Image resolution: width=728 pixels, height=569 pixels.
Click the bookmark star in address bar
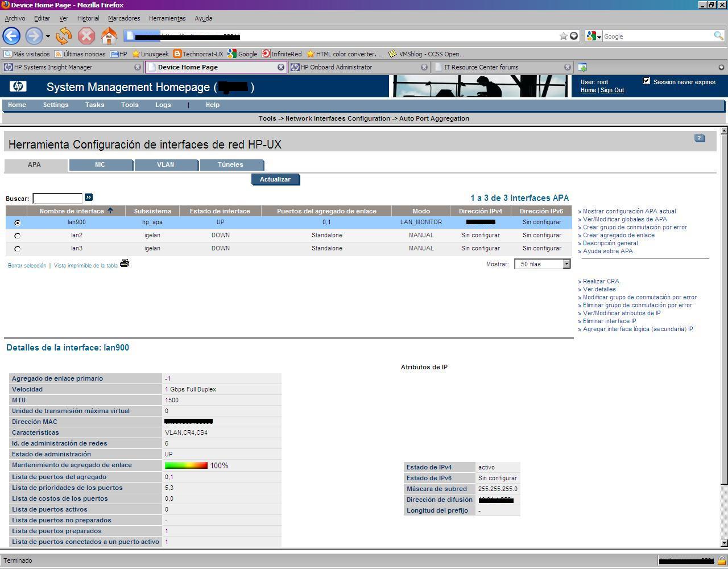tap(563, 36)
